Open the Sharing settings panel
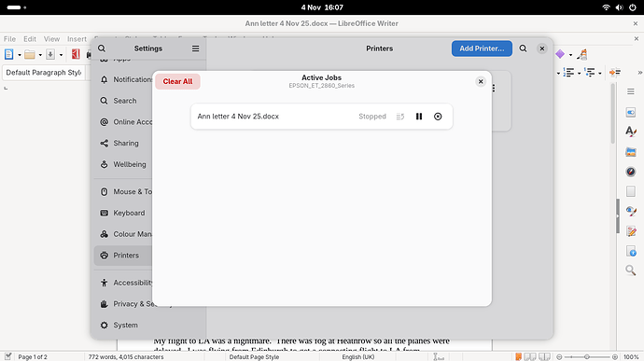The image size is (644, 361). 123,143
